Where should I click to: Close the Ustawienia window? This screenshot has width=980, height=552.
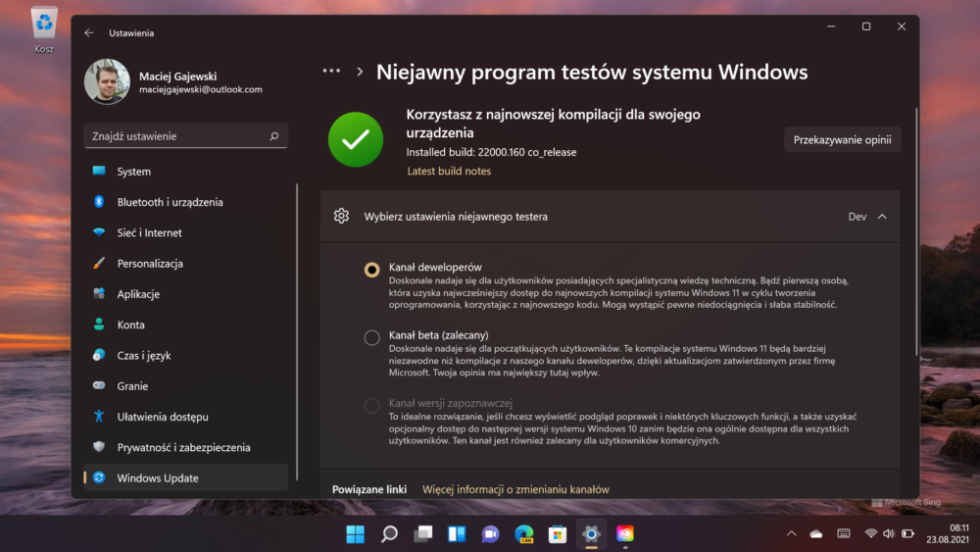902,26
